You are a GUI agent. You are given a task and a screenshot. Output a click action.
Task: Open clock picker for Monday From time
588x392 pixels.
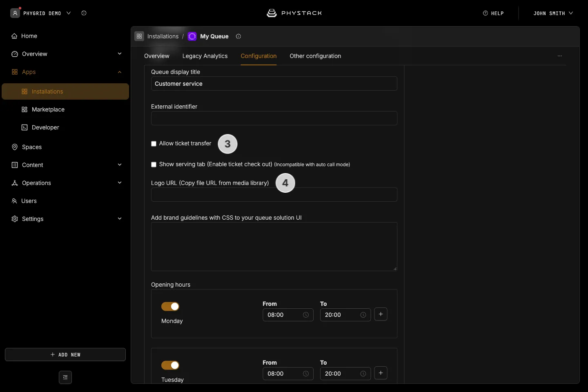(306, 315)
